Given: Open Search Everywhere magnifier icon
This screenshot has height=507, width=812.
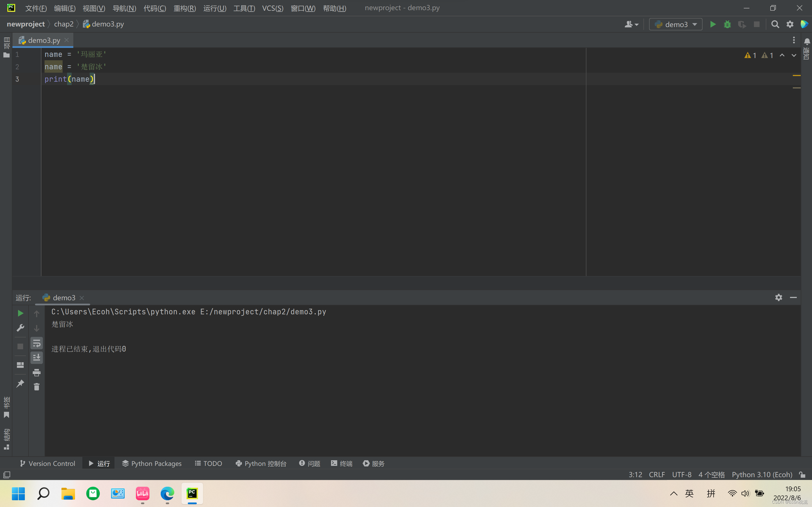Looking at the screenshot, I should pyautogui.click(x=775, y=25).
